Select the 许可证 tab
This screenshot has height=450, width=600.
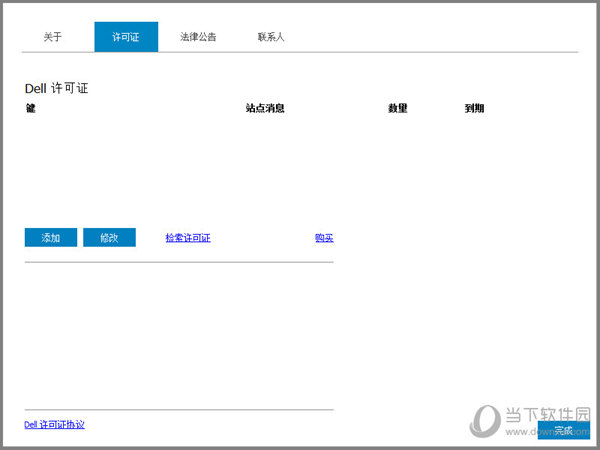tap(126, 37)
